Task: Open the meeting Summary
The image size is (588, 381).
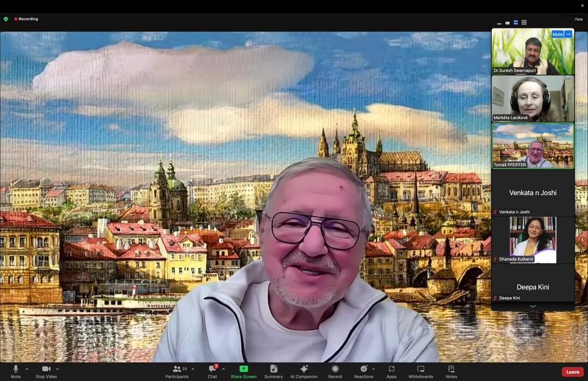Action: (273, 371)
